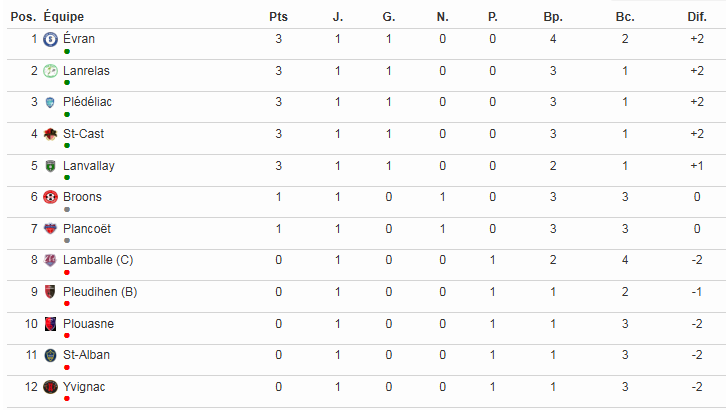Open the Plouasne team name link

click(88, 324)
